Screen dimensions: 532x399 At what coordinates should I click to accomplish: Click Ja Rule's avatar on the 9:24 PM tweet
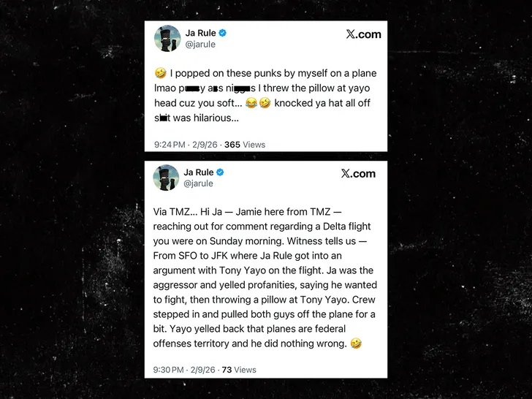167,39
